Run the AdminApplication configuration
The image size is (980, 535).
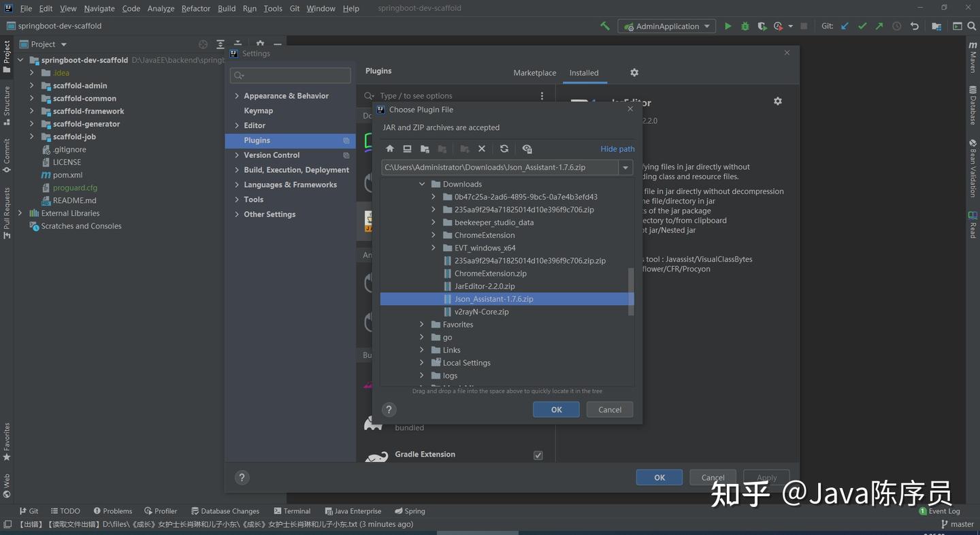click(x=728, y=26)
